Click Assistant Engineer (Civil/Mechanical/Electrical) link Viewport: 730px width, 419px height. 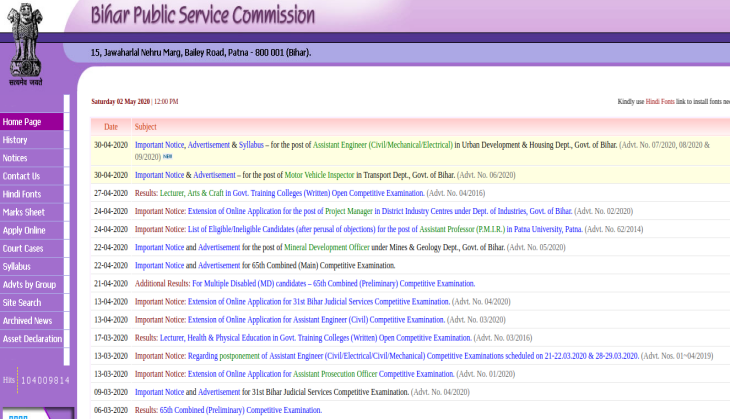tap(382, 145)
